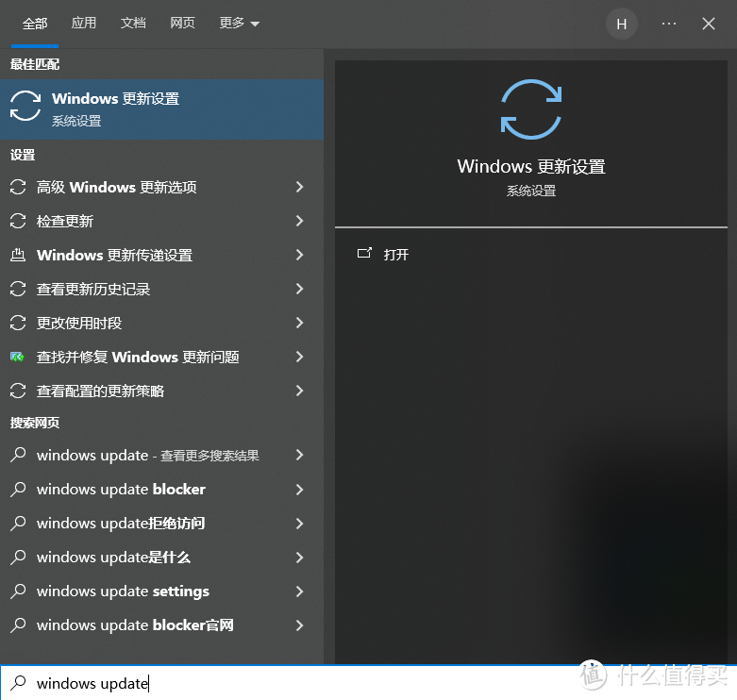Screen dimensions: 737x700
Task: Open 查找并修复 Windows 更新问题 result
Action: pyautogui.click(x=161, y=357)
